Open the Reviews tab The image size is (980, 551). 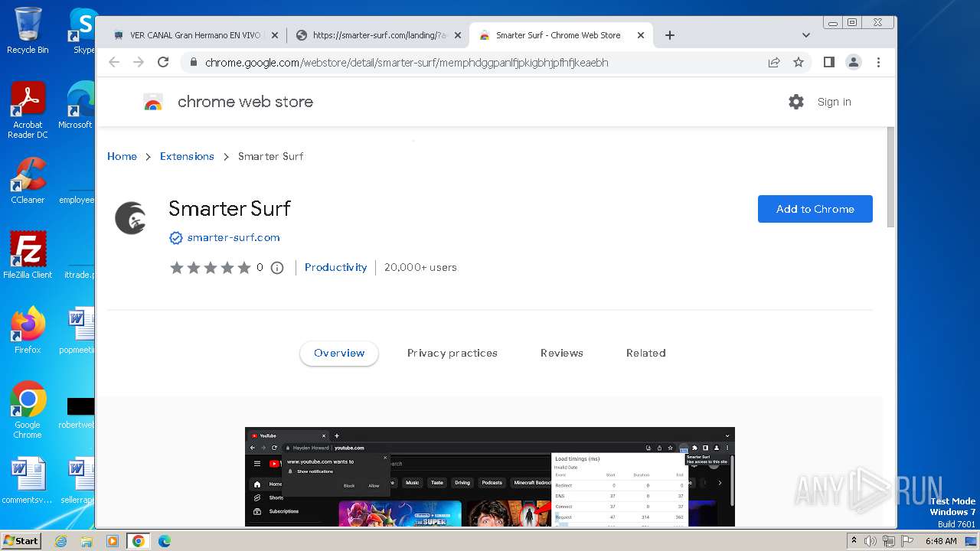coord(562,353)
